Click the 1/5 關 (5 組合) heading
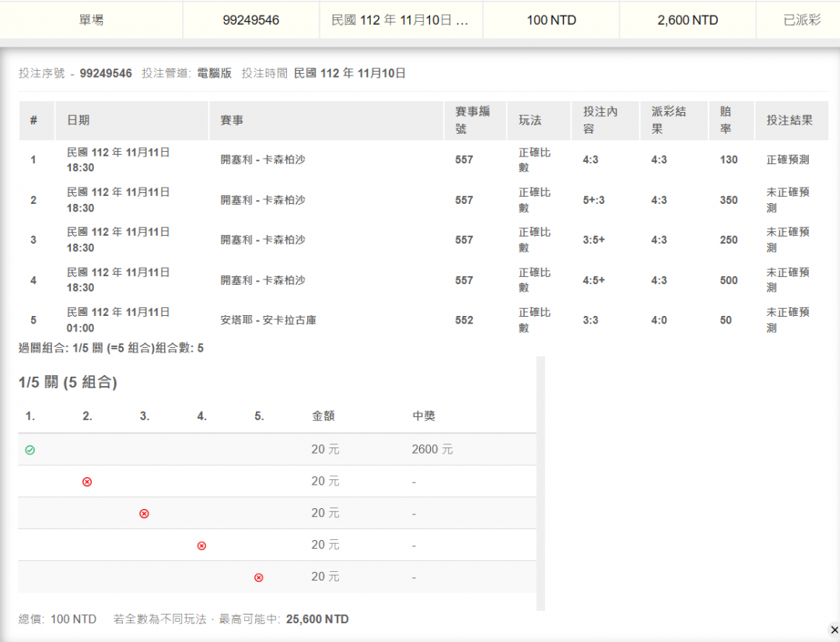 pyautogui.click(x=68, y=382)
